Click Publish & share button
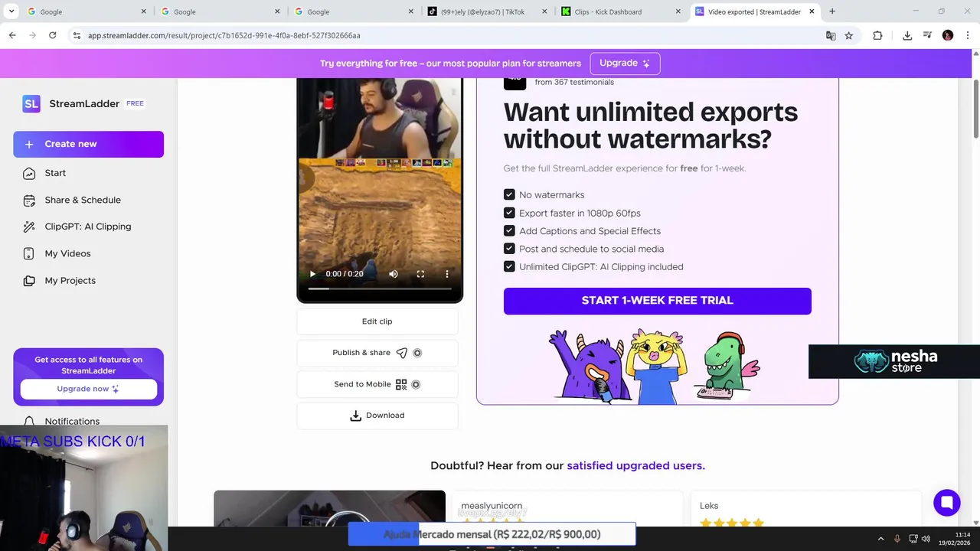980x551 pixels. coord(377,353)
